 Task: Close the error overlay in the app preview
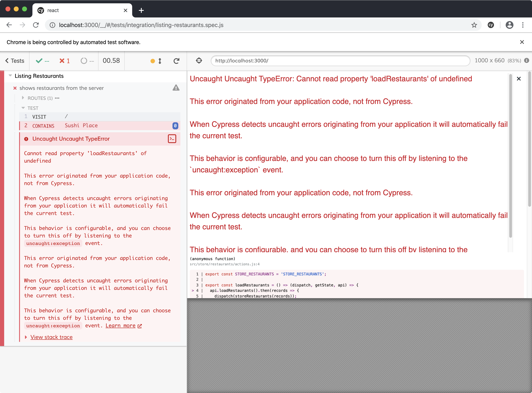[519, 79]
